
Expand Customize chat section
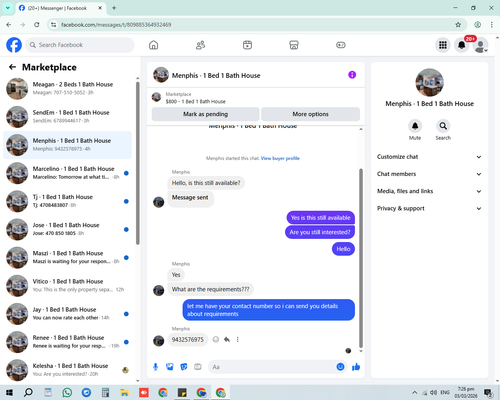point(429,157)
